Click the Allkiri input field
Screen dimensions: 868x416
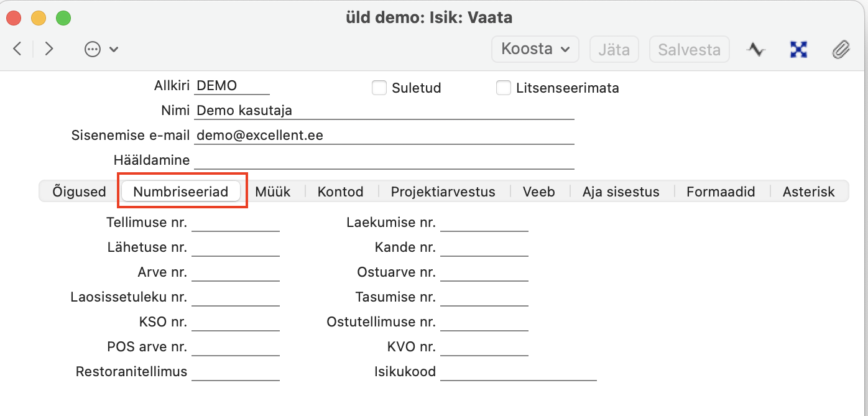coord(232,86)
